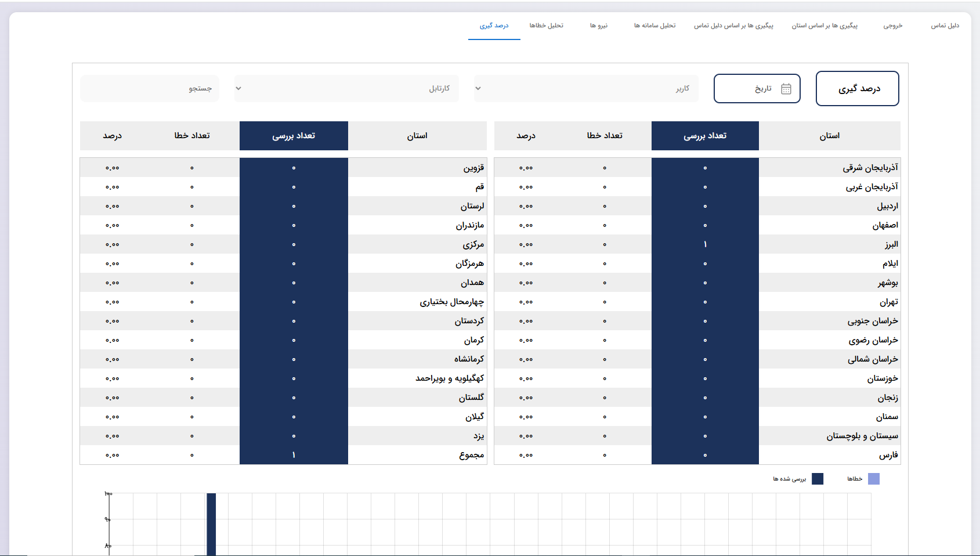980x556 pixels.
Task: Click the اصفهان province row
Action: tap(697, 225)
